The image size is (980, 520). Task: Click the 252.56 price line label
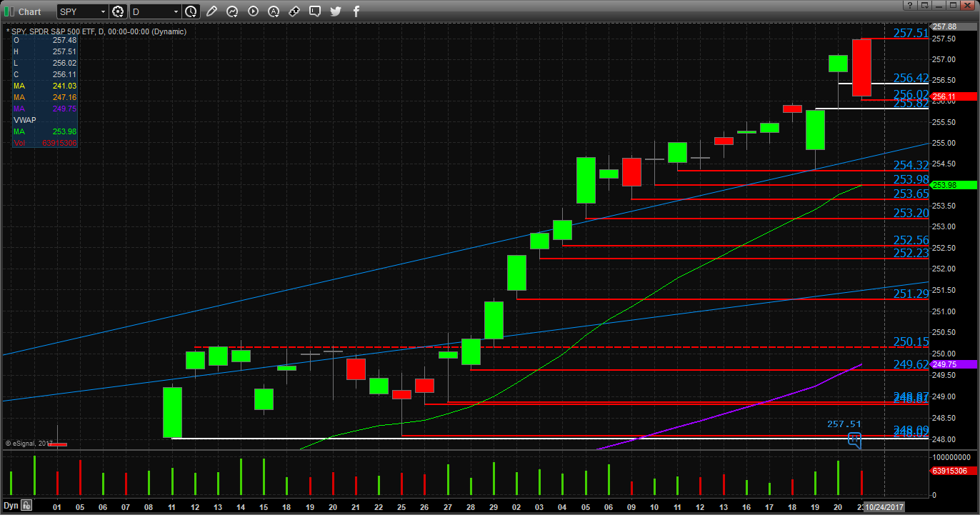(x=911, y=240)
